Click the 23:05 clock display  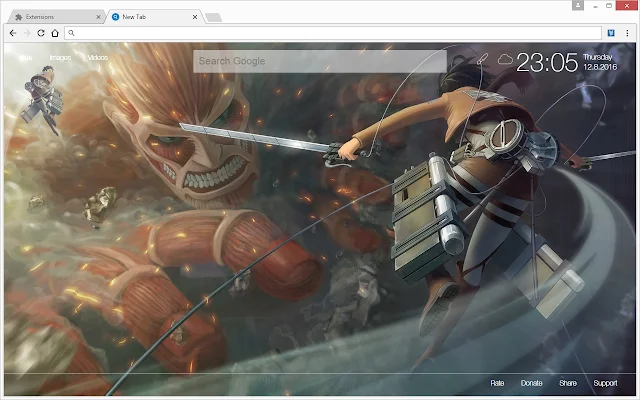(547, 62)
